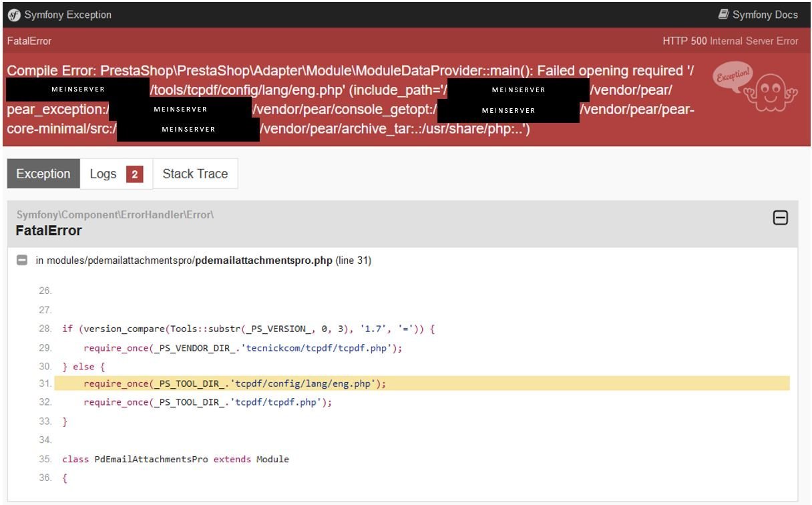Click code line 29 tecnickcom require_once
812x505 pixels.
tap(243, 348)
